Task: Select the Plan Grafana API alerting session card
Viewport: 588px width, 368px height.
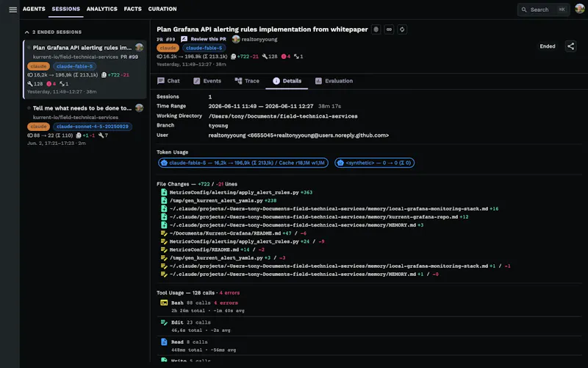Action: point(85,69)
